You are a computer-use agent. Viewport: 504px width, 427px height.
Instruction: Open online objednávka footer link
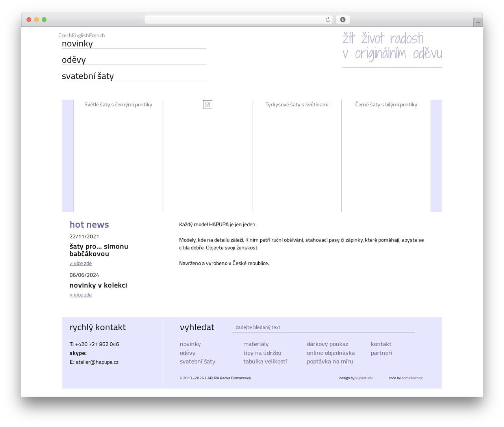[331, 353]
